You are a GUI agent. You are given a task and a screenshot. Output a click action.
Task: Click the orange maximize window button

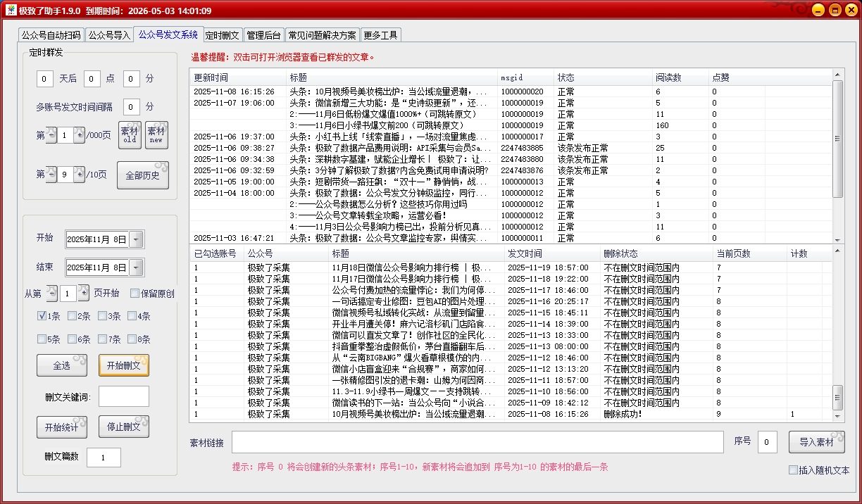834,10
